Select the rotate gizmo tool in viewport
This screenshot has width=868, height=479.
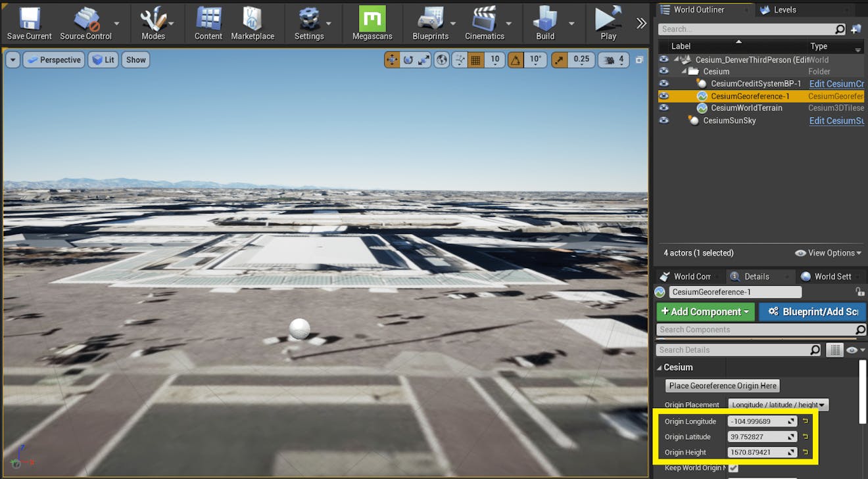408,60
